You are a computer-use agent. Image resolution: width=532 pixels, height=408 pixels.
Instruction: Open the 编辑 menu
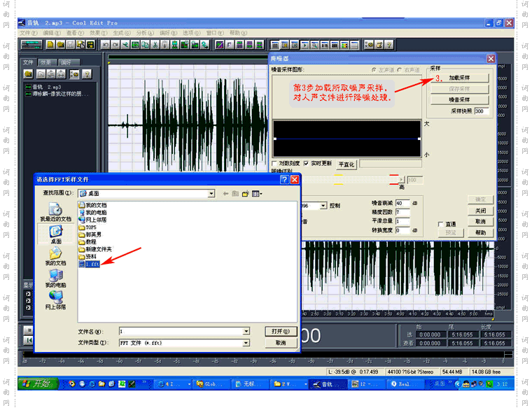[x=52, y=33]
